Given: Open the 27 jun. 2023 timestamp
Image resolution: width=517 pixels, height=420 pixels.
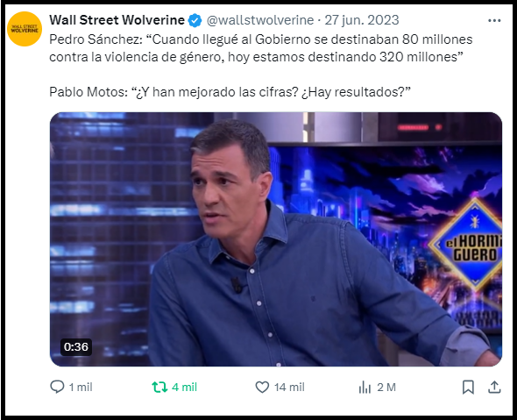Looking at the screenshot, I should [362, 20].
